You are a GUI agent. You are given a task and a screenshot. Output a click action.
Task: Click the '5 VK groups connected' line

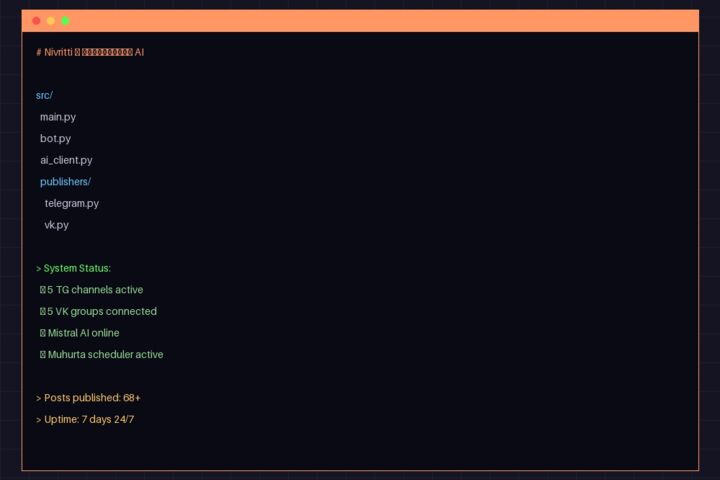tap(98, 311)
